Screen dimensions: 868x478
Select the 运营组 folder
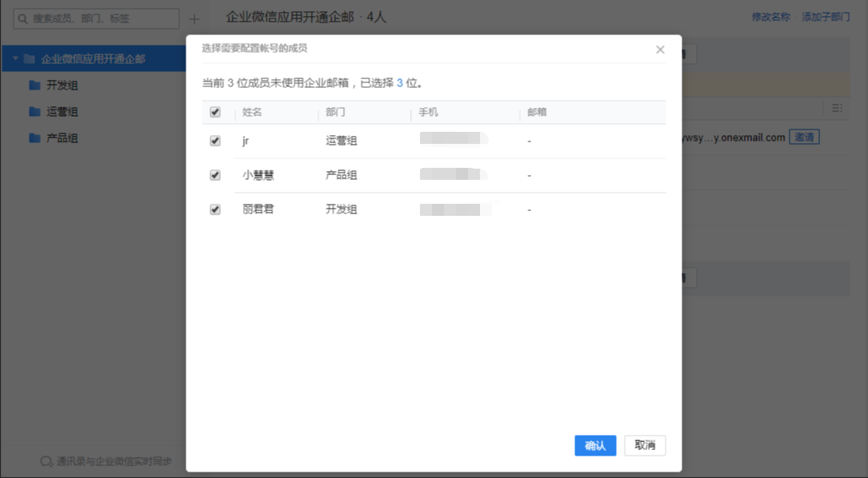click(62, 112)
